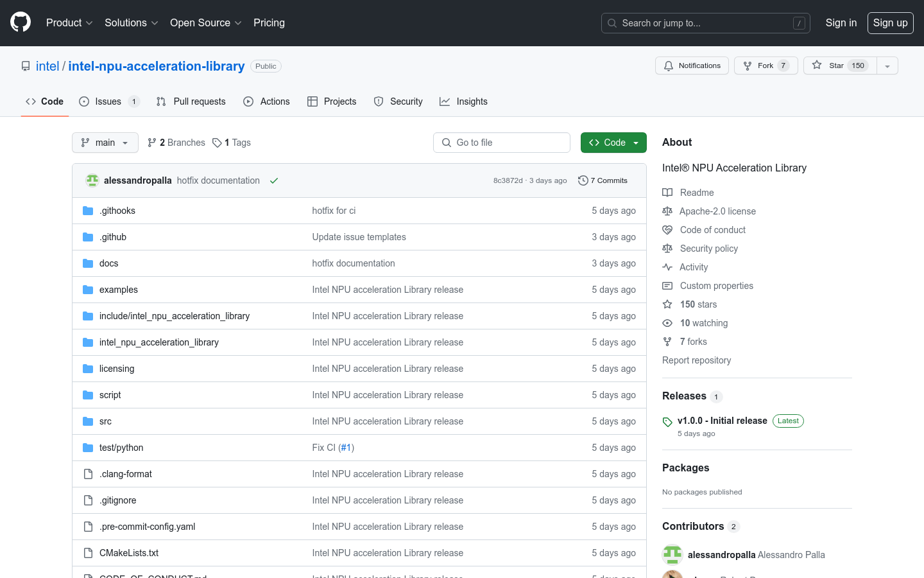Click the bell icon in Notifications

669,66
